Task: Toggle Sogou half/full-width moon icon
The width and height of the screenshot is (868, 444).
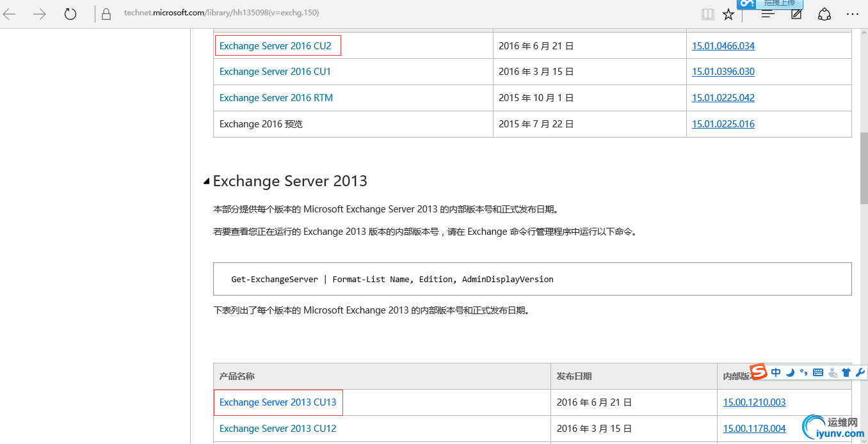Action: pos(791,372)
